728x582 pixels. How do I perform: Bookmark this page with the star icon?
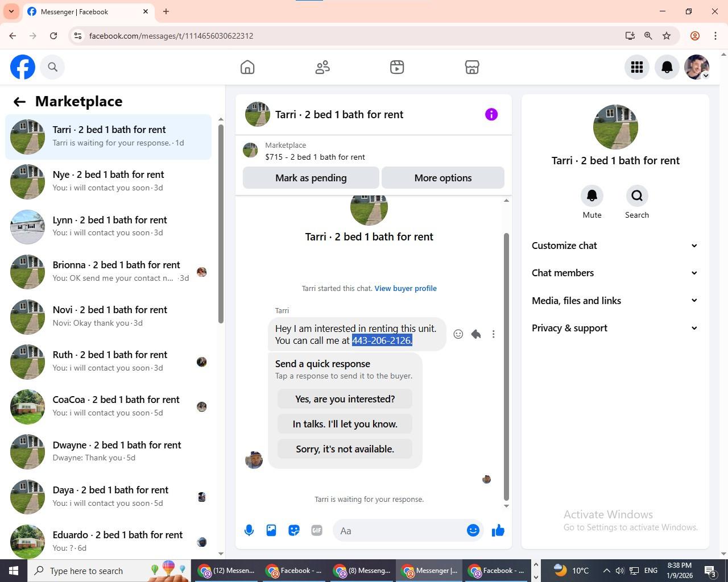667,36
